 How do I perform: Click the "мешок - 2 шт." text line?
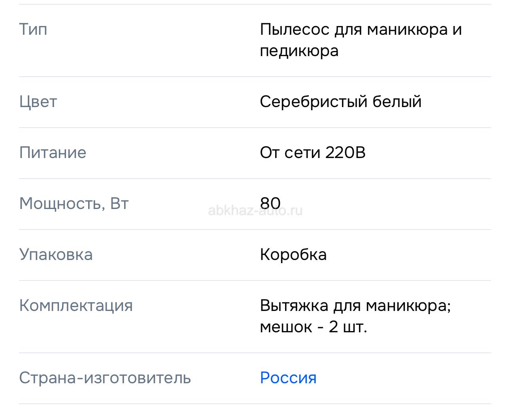click(x=313, y=327)
